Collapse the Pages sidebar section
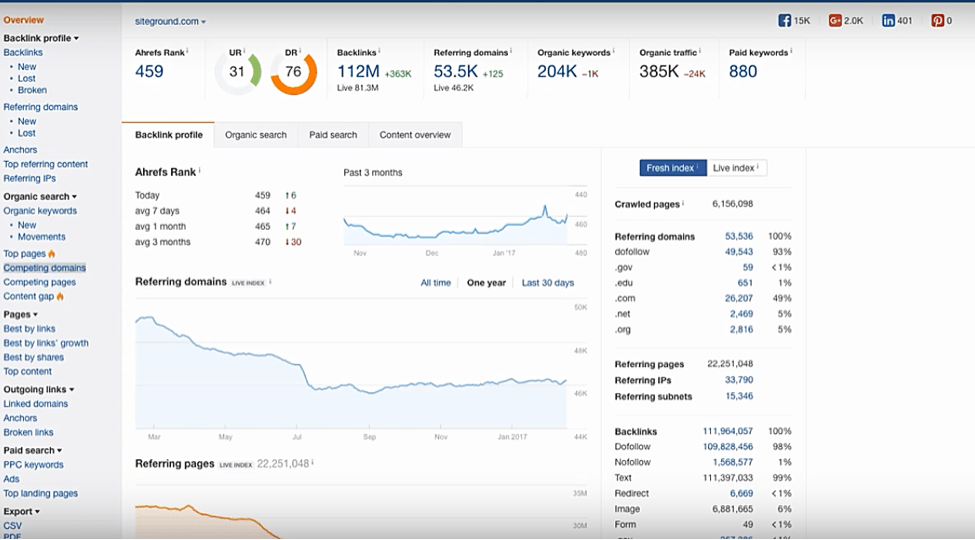The height and width of the screenshot is (540, 975). [x=21, y=315]
